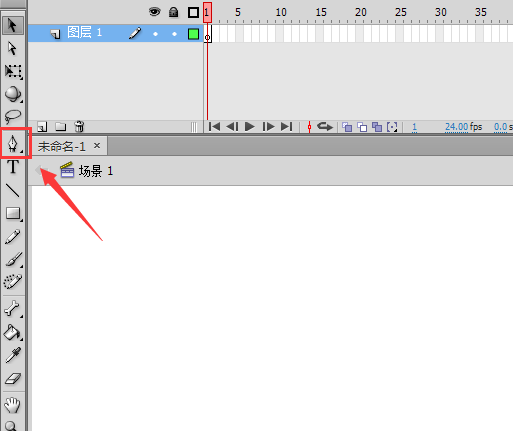The height and width of the screenshot is (431, 513).
Task: Pick the Paint Bucket tool
Action: pyautogui.click(x=13, y=332)
